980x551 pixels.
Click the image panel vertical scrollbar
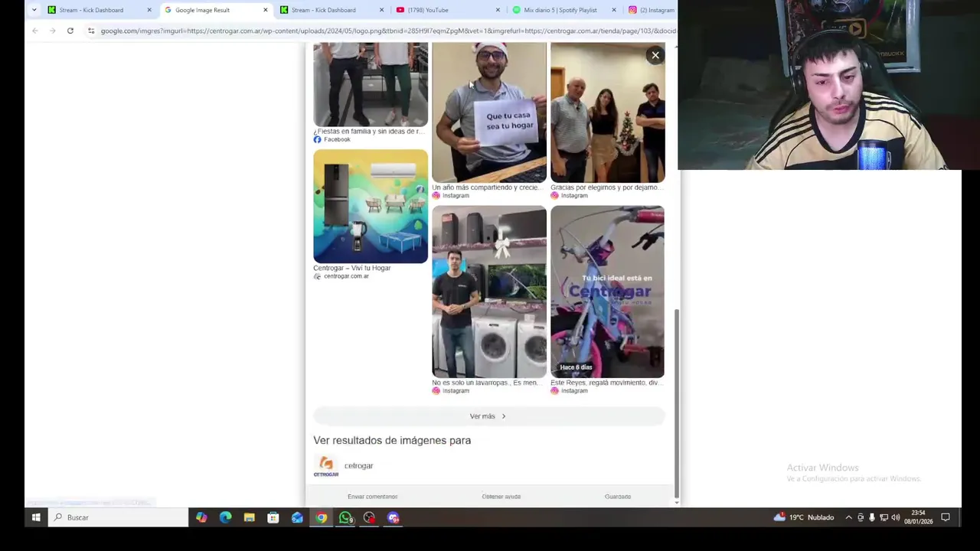pos(676,402)
